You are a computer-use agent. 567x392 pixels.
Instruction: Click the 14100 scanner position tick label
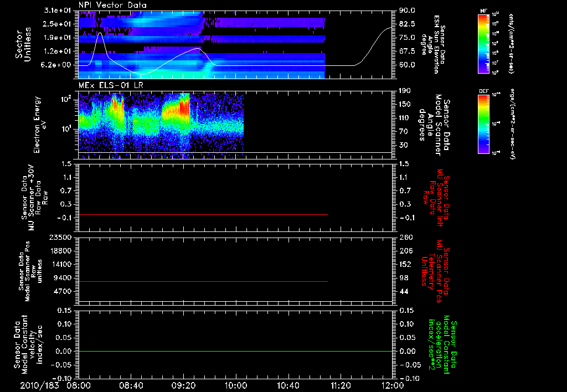pyautogui.click(x=60, y=264)
